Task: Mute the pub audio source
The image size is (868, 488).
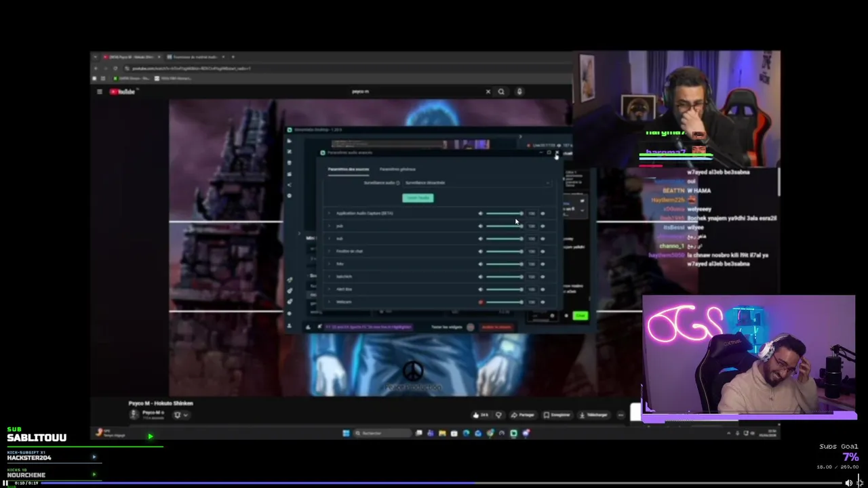Action: pyautogui.click(x=480, y=226)
